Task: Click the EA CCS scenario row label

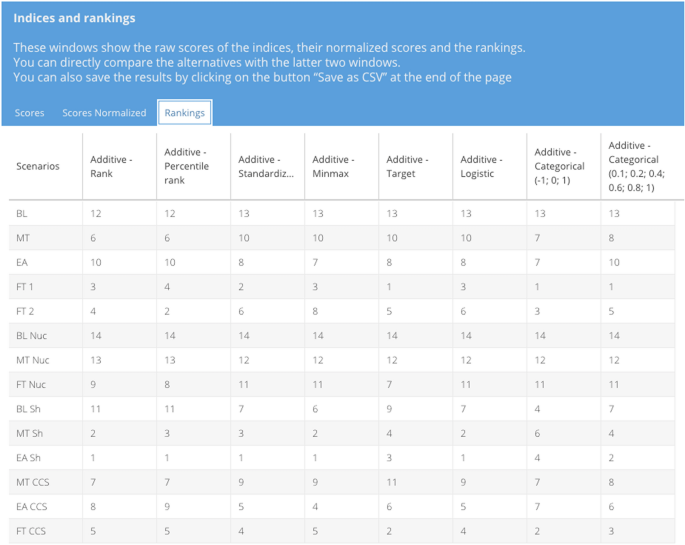Action: [x=31, y=507]
